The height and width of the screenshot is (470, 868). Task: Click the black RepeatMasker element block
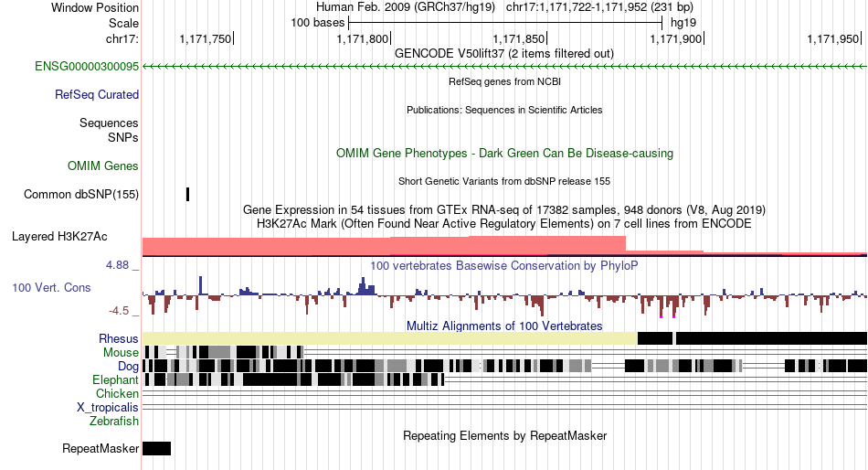[156, 448]
